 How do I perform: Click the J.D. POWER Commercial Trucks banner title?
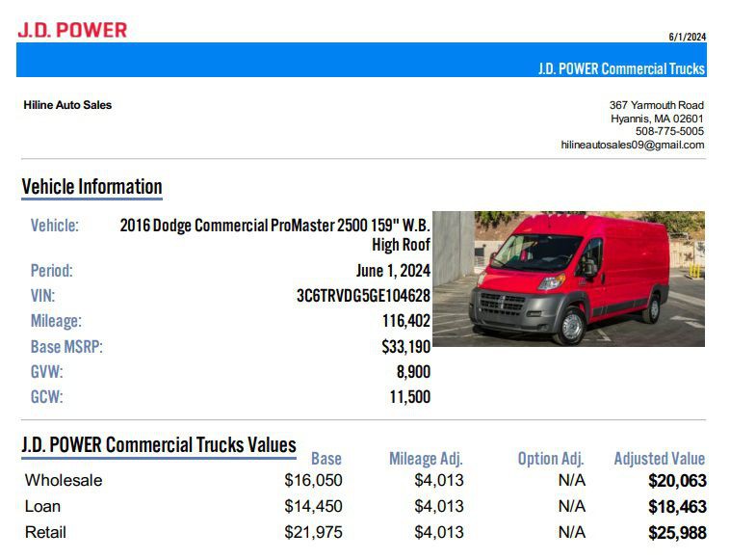click(x=621, y=68)
